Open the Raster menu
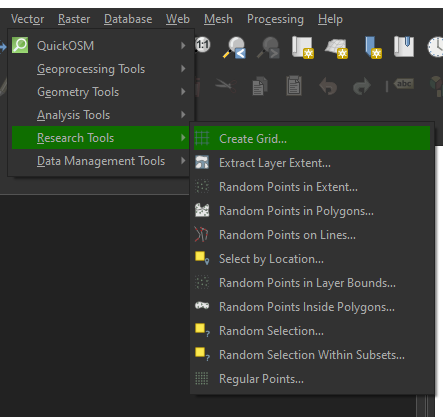443x417 pixels. coord(74,19)
